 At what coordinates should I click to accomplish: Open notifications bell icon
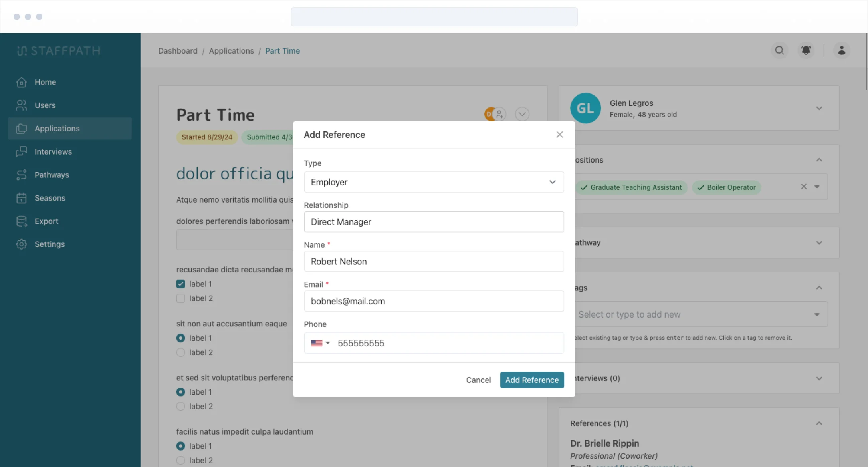pos(806,50)
